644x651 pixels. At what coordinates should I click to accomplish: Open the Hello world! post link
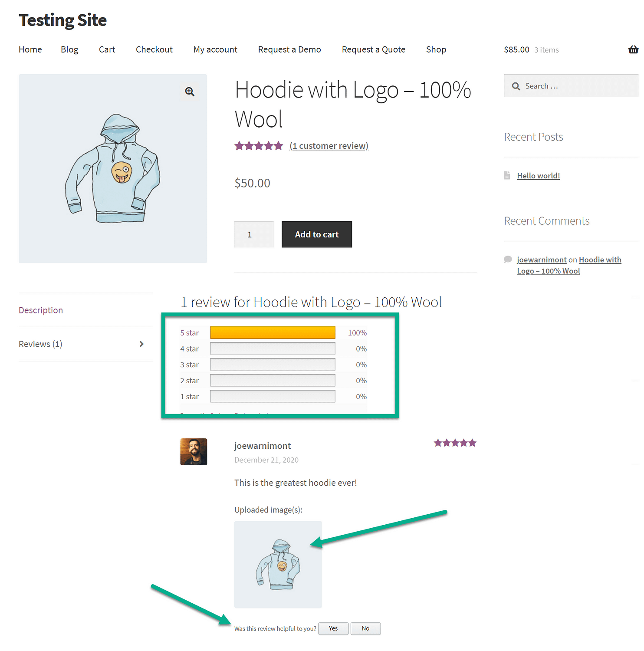click(539, 176)
